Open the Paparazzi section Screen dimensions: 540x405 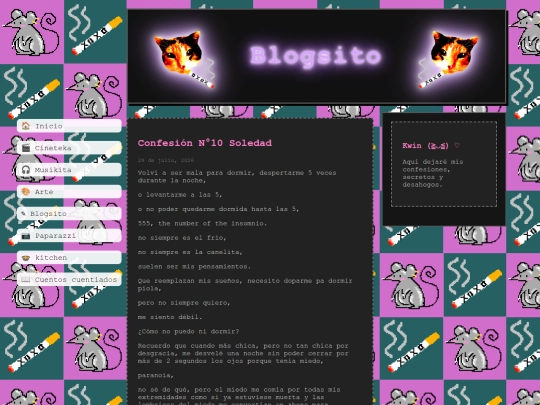point(69,236)
